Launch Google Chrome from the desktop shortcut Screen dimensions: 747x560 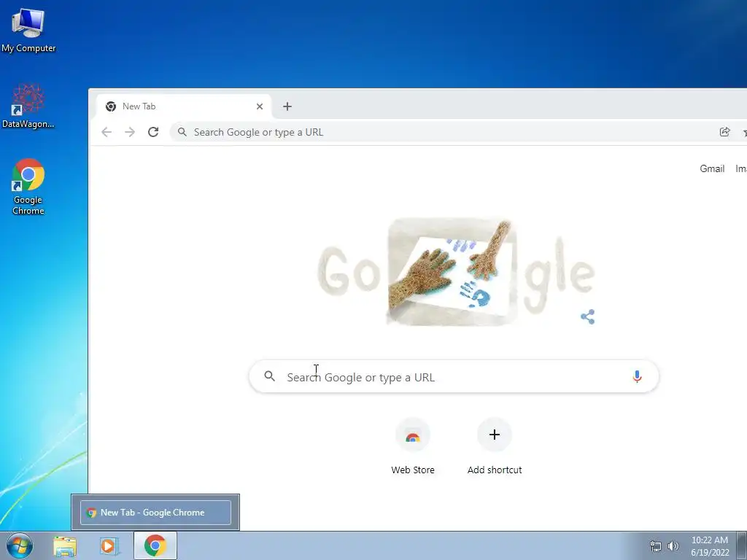pos(28,186)
